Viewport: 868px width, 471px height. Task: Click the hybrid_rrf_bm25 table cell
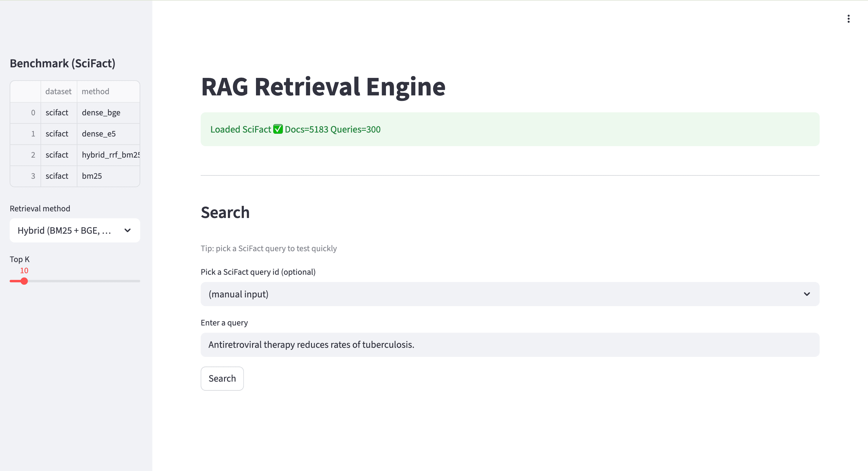pos(108,155)
